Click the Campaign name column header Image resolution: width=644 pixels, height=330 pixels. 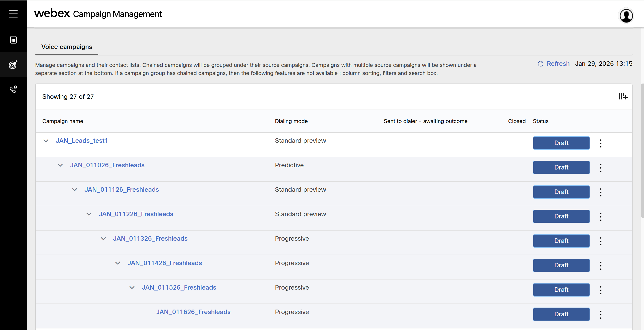click(63, 121)
